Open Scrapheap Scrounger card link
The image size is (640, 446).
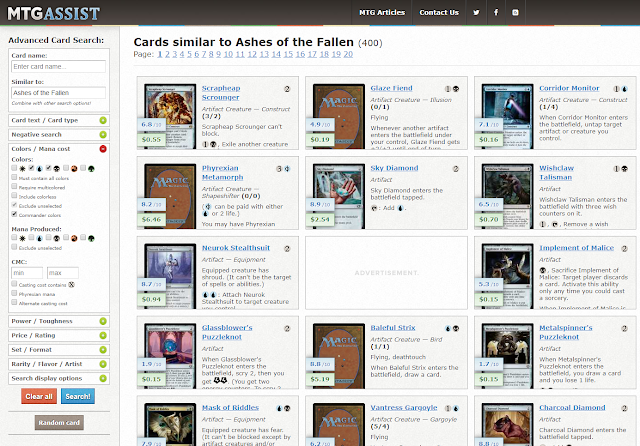[221, 93]
